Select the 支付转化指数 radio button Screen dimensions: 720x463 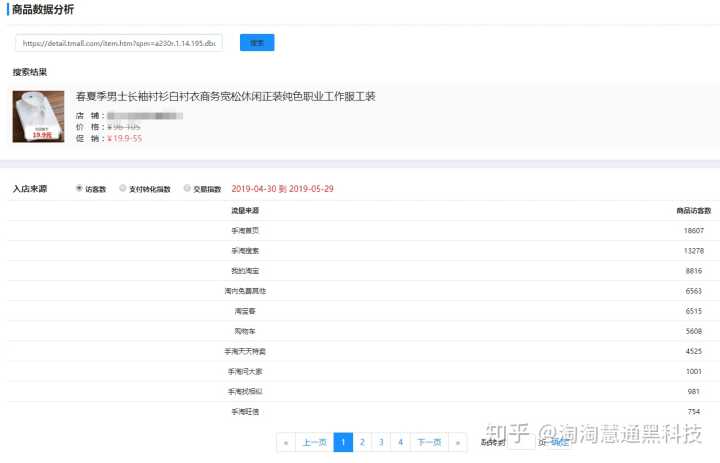(122, 188)
